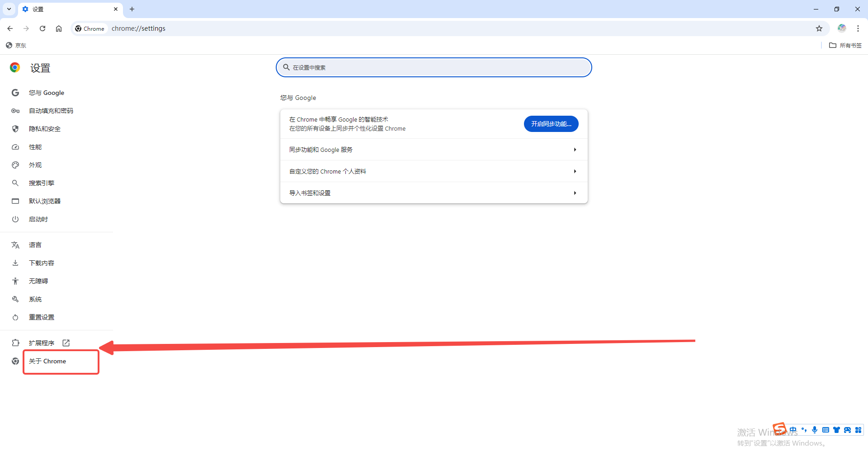The width and height of the screenshot is (868, 470).
Task: Toggle Sogou IME Chinese mode icon
Action: coord(793,430)
